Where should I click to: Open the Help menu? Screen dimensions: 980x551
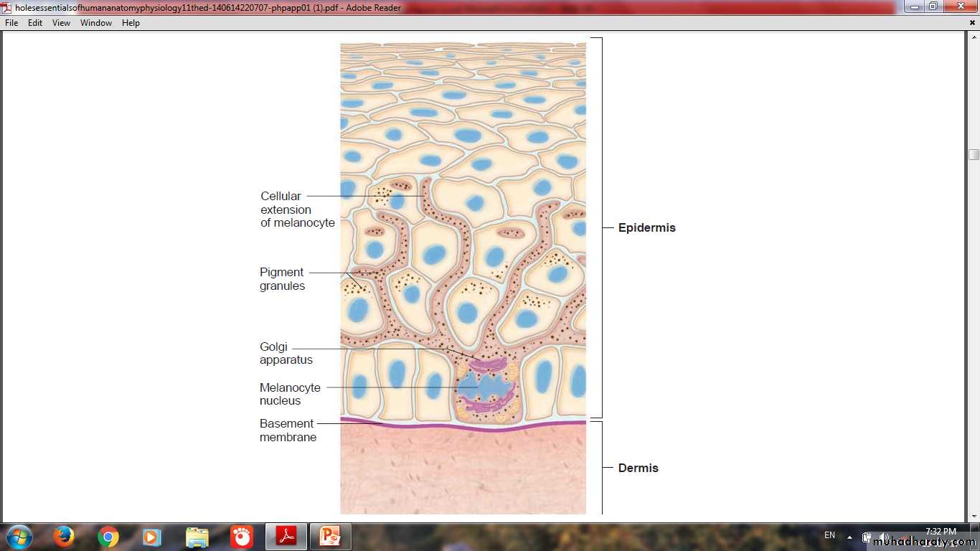[131, 23]
